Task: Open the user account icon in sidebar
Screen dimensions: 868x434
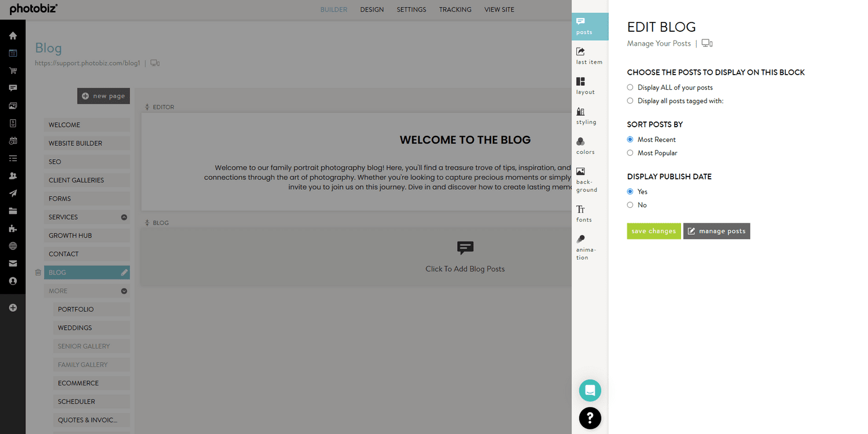Action: pos(13,281)
